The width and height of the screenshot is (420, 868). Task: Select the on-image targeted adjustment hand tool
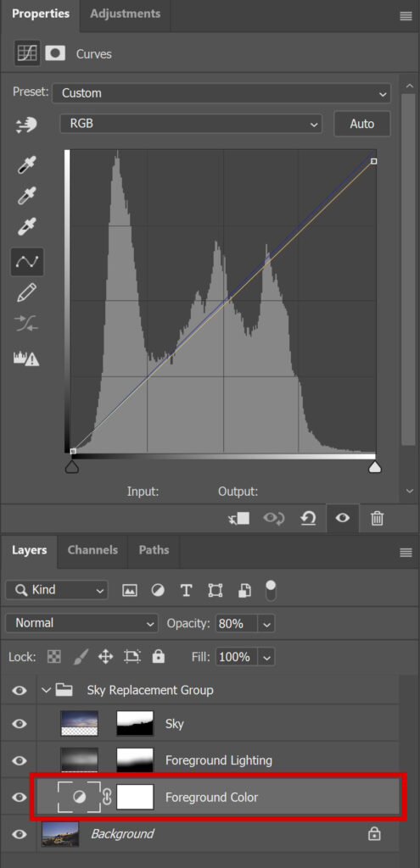(26, 125)
